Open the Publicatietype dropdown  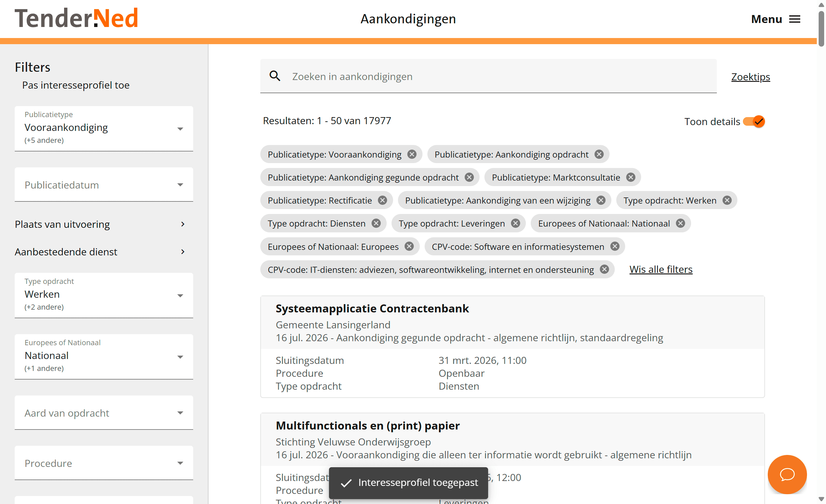pos(104,129)
